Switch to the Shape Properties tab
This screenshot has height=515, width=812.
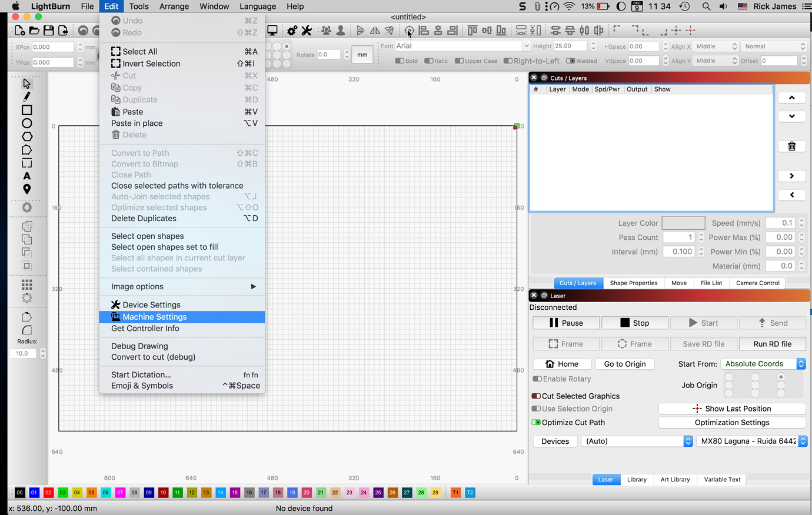click(x=633, y=283)
